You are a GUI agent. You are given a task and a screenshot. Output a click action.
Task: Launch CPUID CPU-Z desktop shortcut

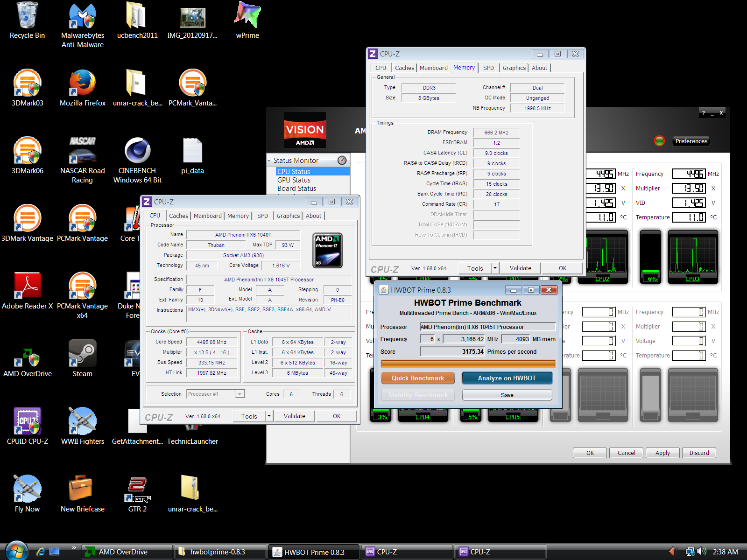[27, 427]
